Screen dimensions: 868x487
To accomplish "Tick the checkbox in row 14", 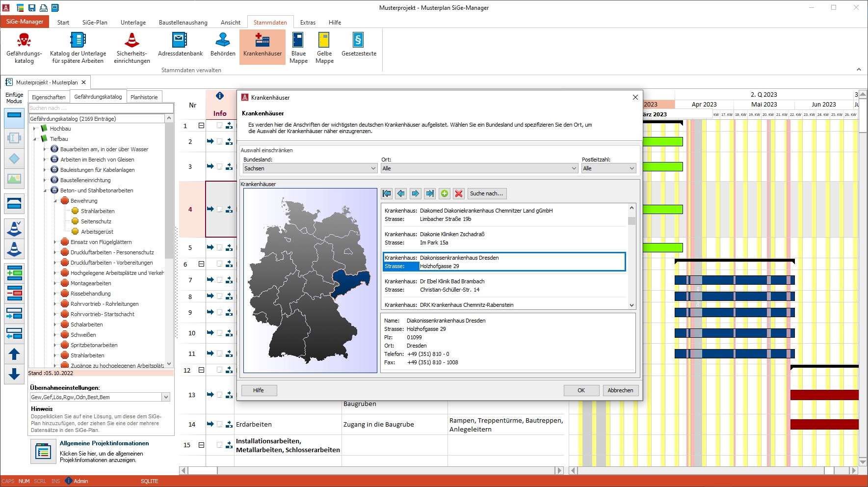I will click(x=220, y=424).
